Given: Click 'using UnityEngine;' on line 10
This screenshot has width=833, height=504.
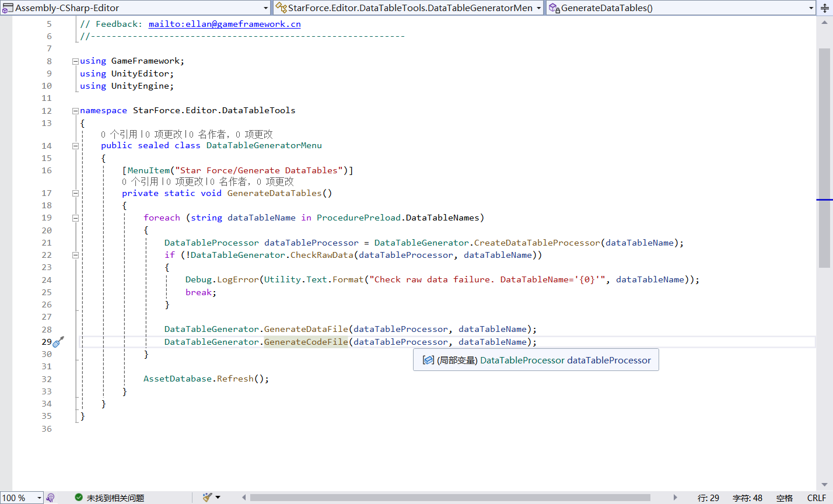Looking at the screenshot, I should pos(127,86).
